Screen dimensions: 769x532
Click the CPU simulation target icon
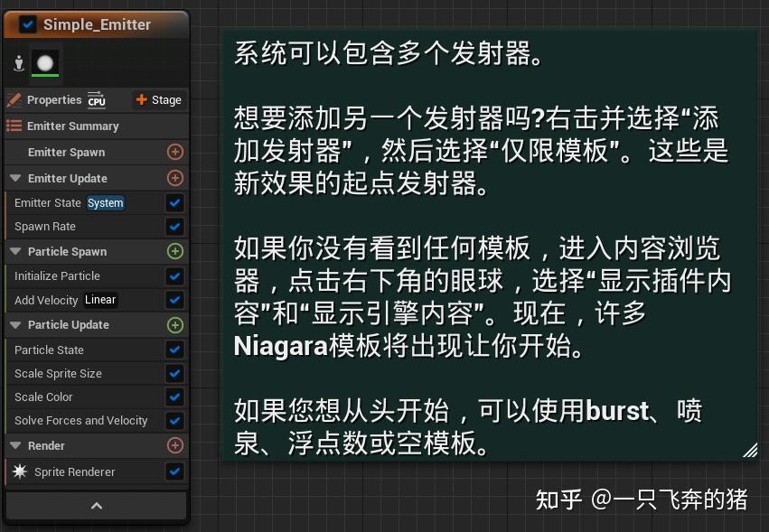[98, 100]
